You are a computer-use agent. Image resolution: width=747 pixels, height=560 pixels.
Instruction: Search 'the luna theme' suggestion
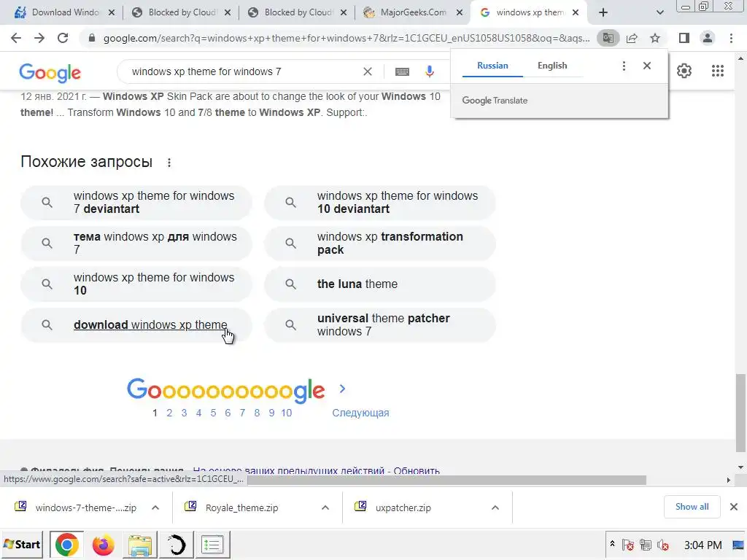(x=379, y=284)
